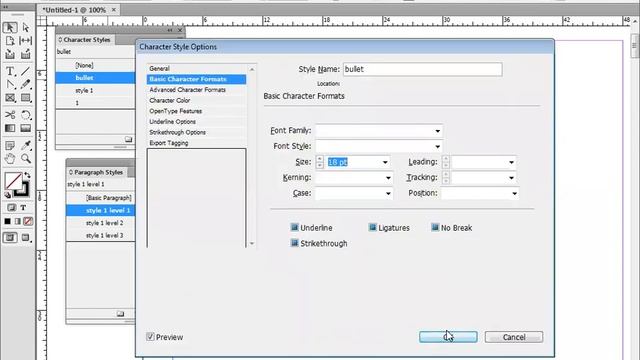Toggle the Ligatures checkbox
The width and height of the screenshot is (640, 360).
click(372, 227)
